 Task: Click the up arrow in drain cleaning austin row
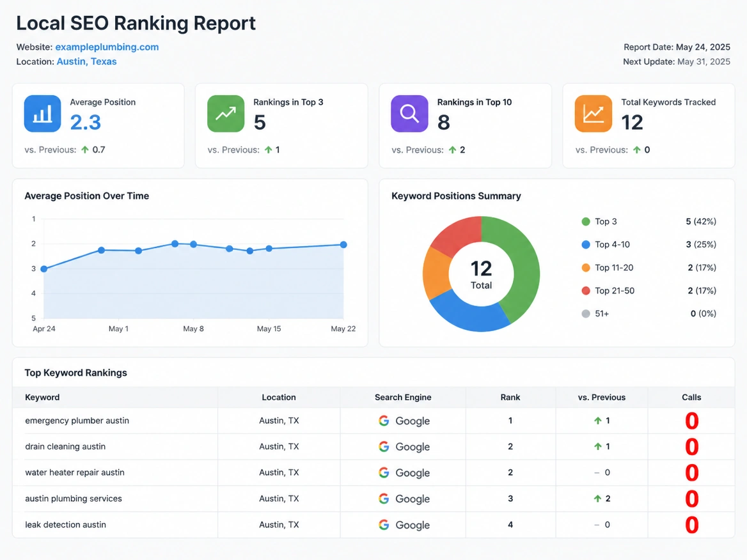click(597, 447)
